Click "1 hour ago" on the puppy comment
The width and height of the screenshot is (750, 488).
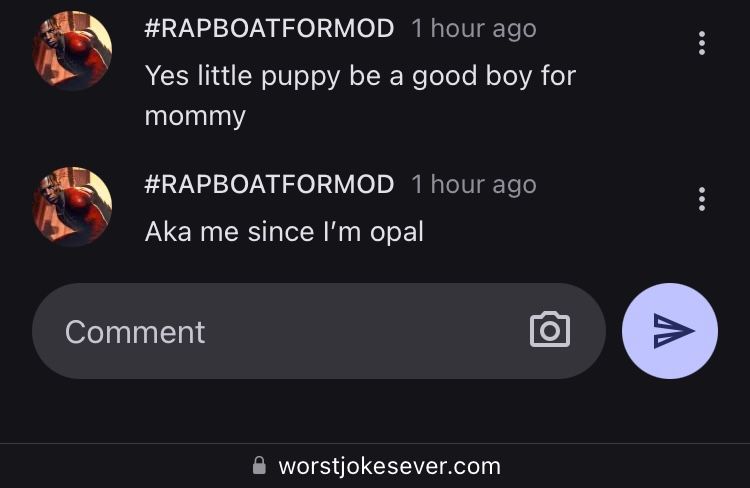click(x=473, y=28)
